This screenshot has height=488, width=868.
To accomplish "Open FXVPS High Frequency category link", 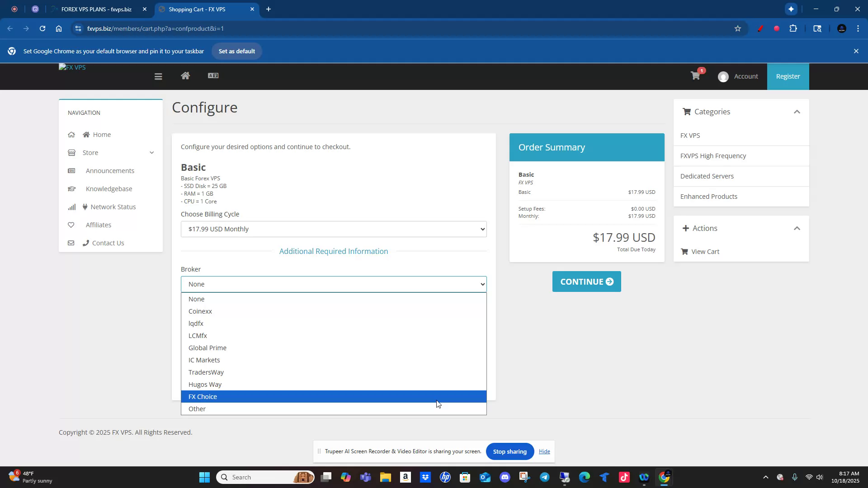I will point(713,156).
